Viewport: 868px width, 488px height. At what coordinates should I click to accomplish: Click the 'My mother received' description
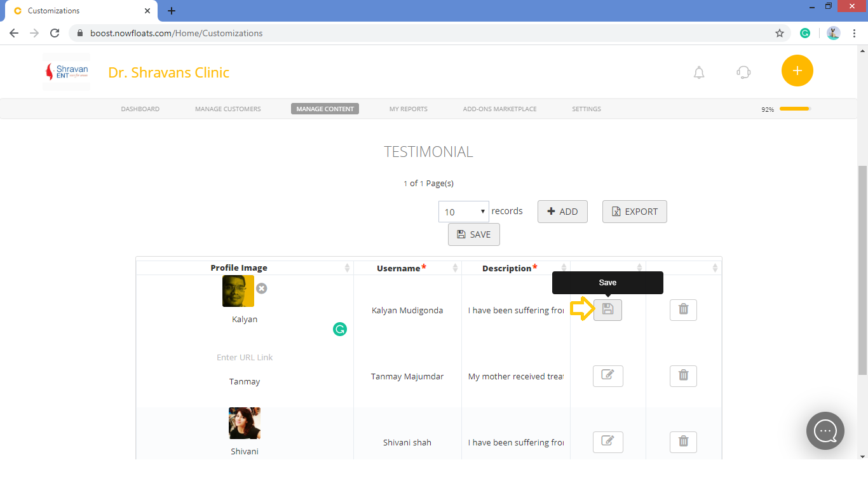(x=516, y=376)
